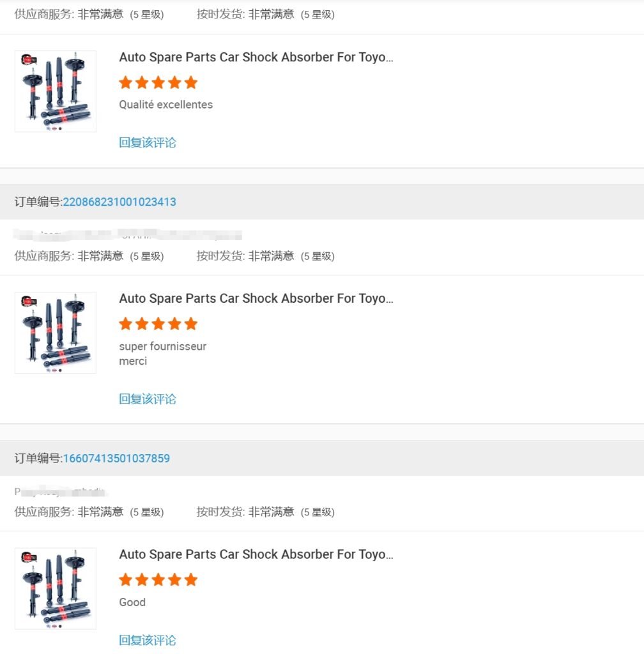The width and height of the screenshot is (644, 654).
Task: Open product title above the "Good" review
Action: point(256,554)
